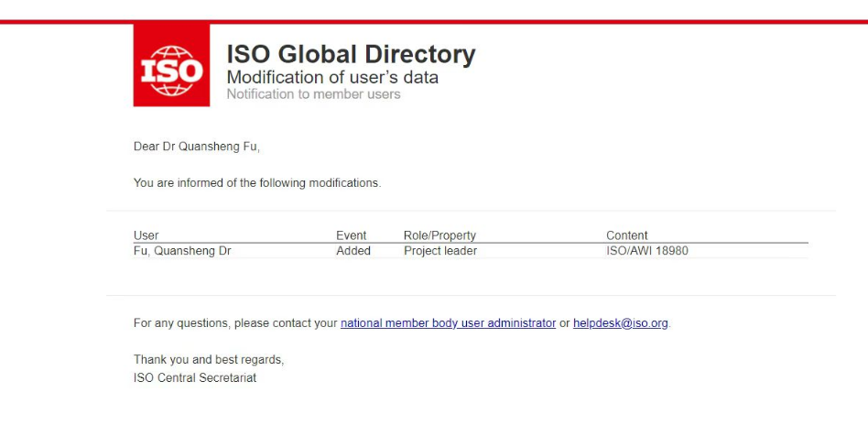Select the Fu, Quansheng Dr table cell
Viewport: 868px width, 436px height.
point(182,251)
